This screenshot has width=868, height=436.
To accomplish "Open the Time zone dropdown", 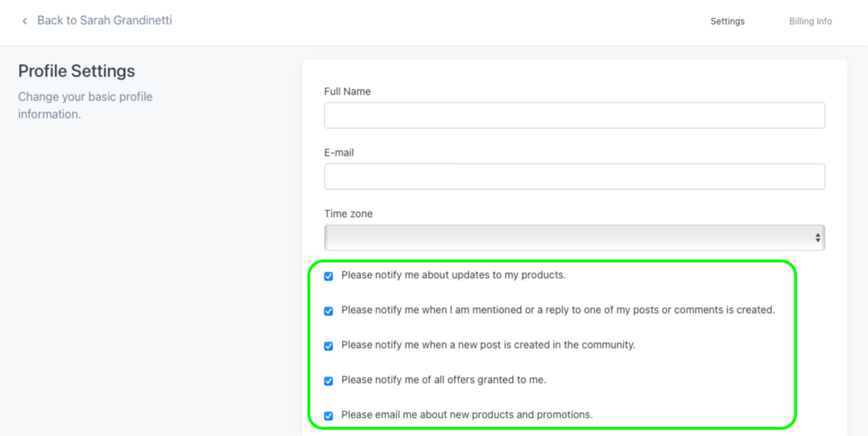I will pos(574,238).
